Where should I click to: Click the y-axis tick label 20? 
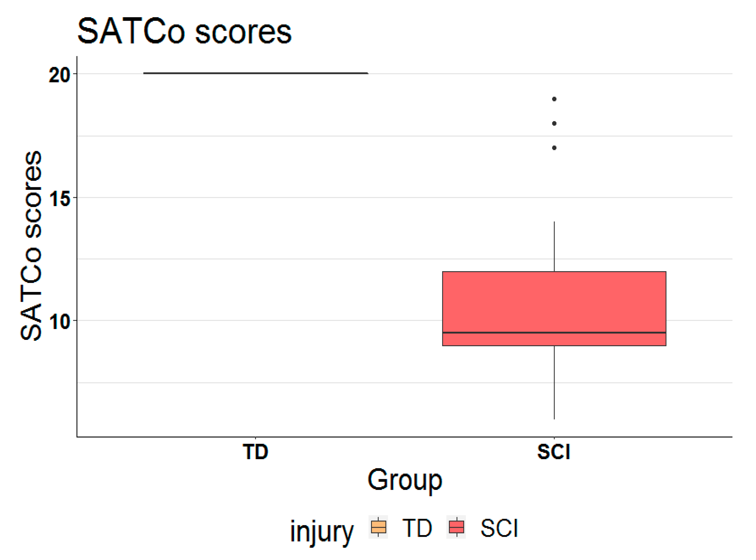[x=59, y=75]
